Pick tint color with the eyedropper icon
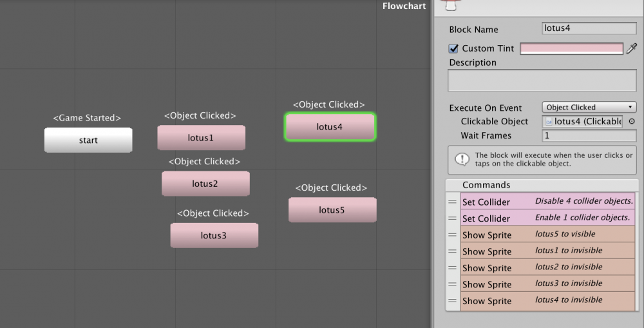 (x=632, y=48)
